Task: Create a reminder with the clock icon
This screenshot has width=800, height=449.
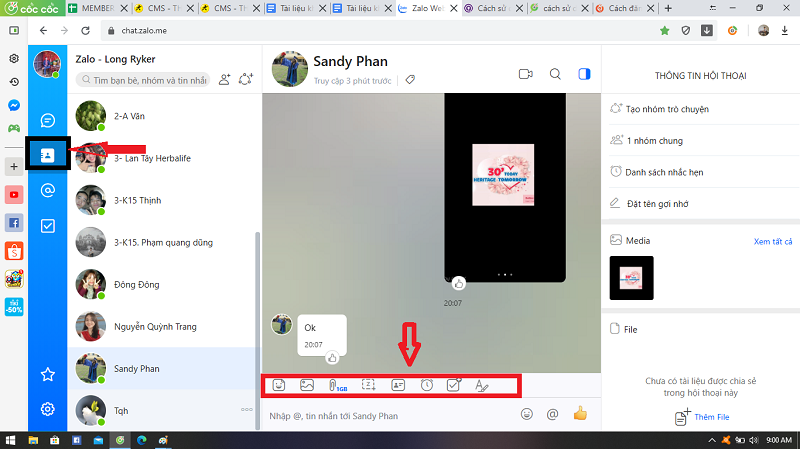Action: [427, 385]
